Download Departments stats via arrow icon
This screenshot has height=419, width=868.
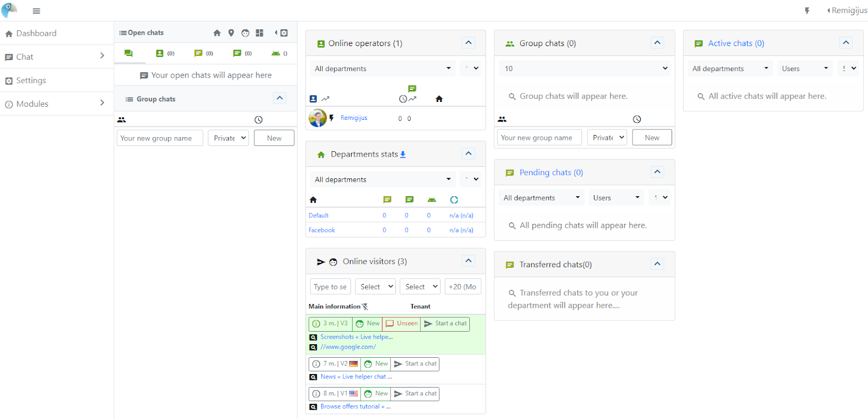[403, 154]
